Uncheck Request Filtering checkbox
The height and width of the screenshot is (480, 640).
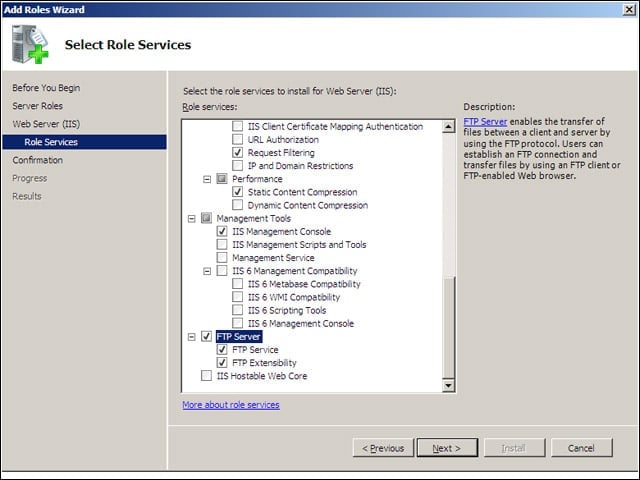click(x=237, y=152)
